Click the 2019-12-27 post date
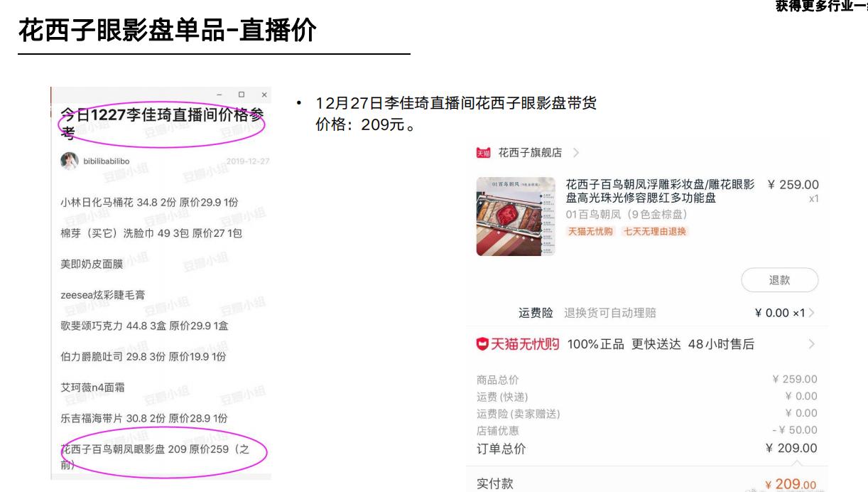 (248, 161)
